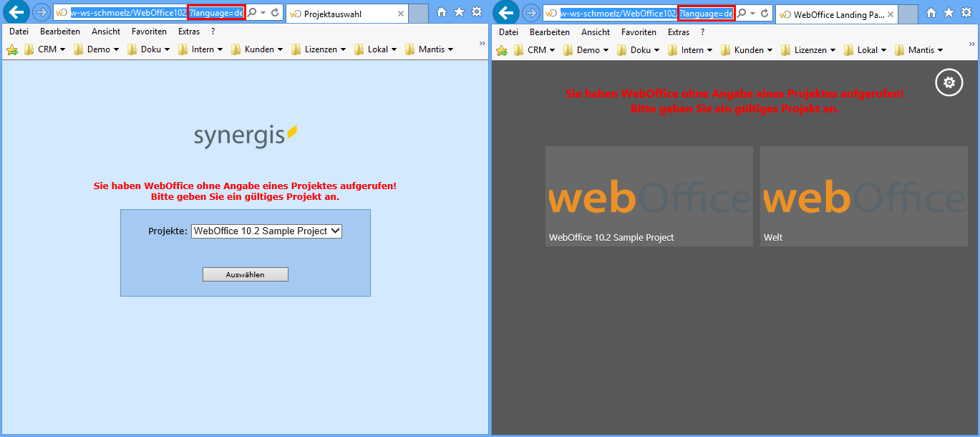Screen dimensions: 980x437
Task: Open the Mantis favorites folder in the right window
Action: tap(919, 49)
